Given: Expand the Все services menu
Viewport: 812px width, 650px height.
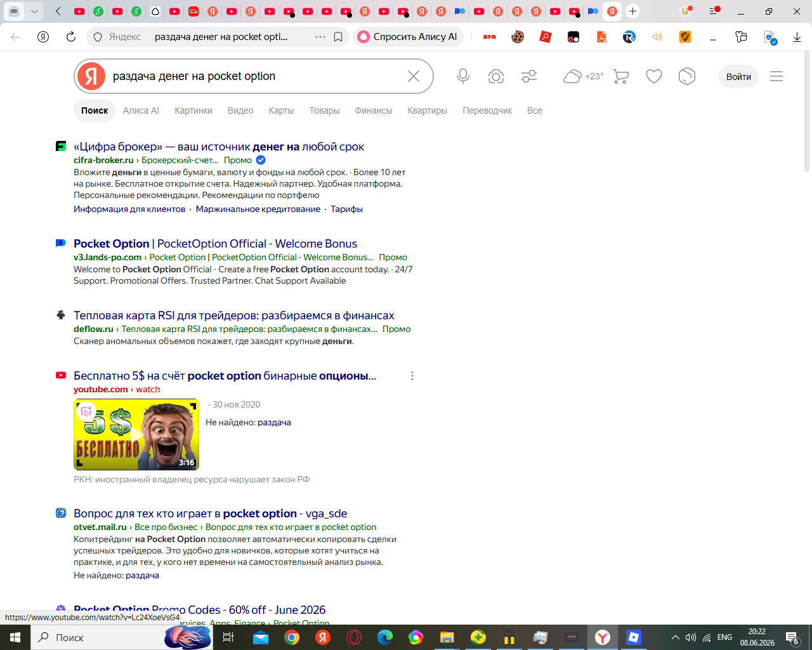Looking at the screenshot, I should [535, 110].
